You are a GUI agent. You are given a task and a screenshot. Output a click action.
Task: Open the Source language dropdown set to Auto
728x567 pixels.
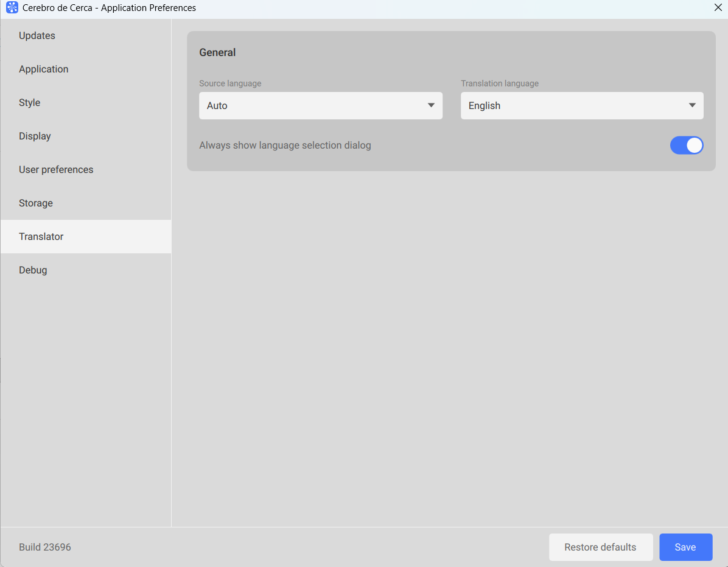320,106
